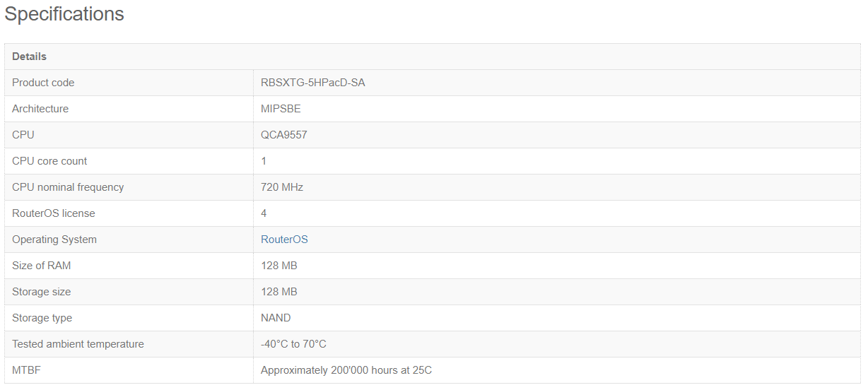This screenshot has width=868, height=390.
Task: Select the Specifications heading
Action: [x=64, y=13]
